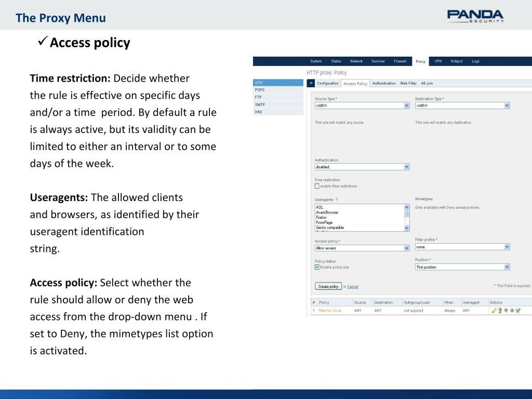Image resolution: width=532 pixels, height=399 pixels.
Task: Open the Hotspot menu
Action: point(456,61)
